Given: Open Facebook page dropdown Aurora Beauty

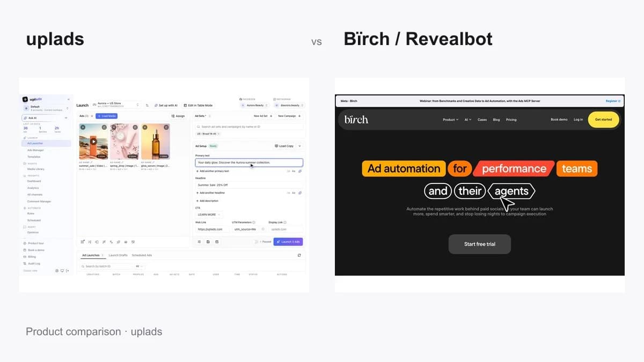Looking at the screenshot, I should (254, 106).
